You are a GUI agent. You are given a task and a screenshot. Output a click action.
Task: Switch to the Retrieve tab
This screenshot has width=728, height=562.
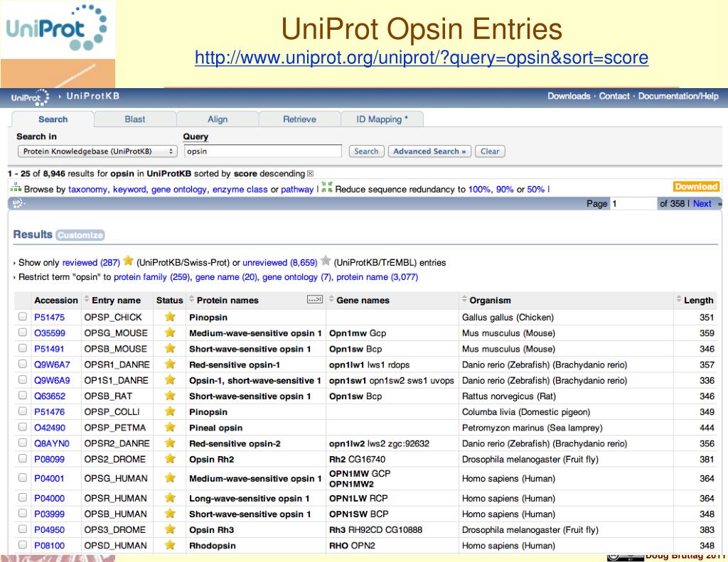pyautogui.click(x=299, y=119)
